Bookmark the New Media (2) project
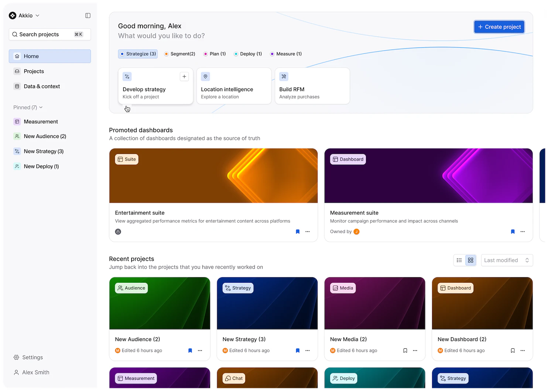Screen dimensions: 548x392 tap(405, 351)
